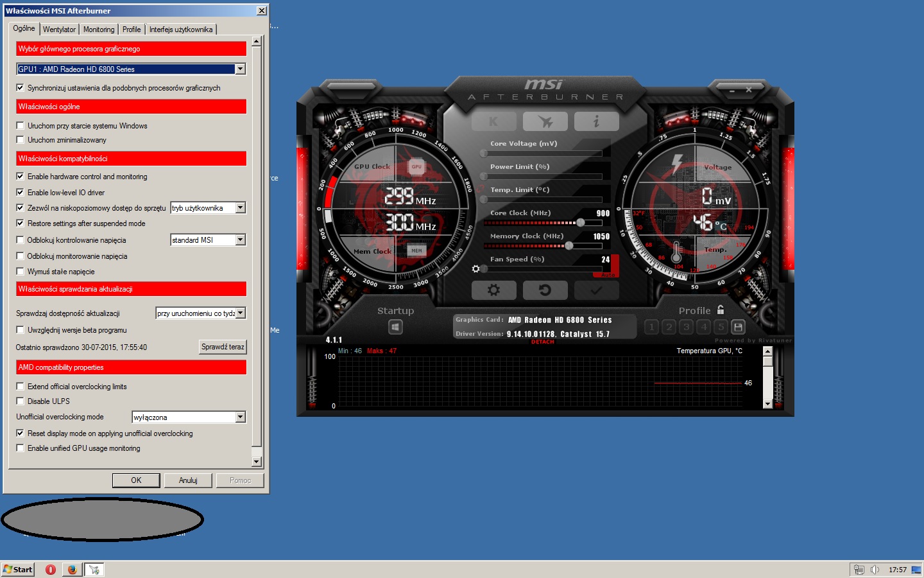Click the Core Clock slider handle
This screenshot has height=578, width=924.
coord(581,223)
